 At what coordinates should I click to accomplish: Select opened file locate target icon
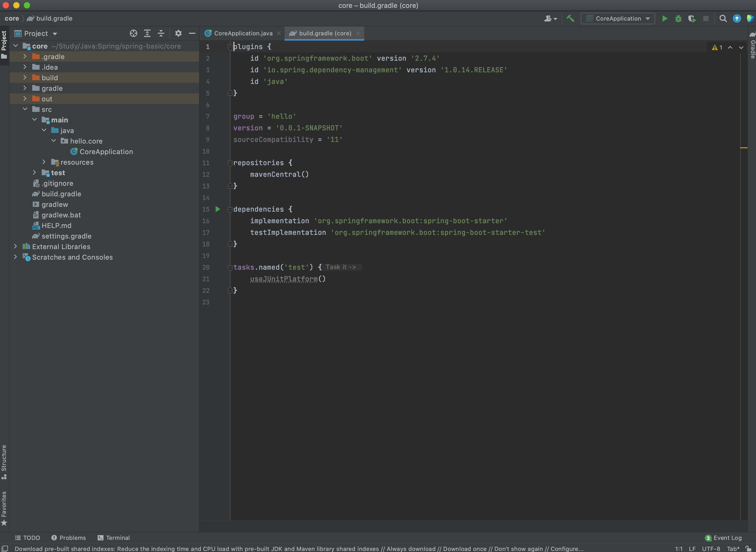click(x=133, y=34)
